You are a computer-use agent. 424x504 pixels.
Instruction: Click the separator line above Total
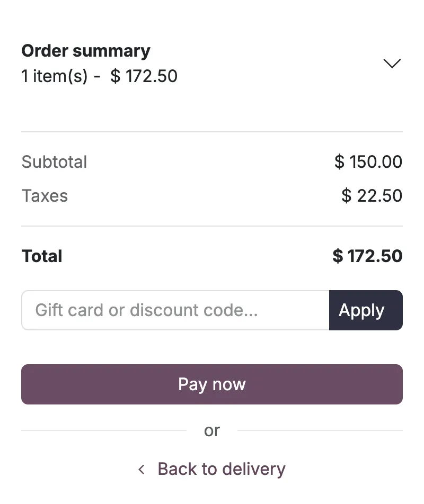212,226
